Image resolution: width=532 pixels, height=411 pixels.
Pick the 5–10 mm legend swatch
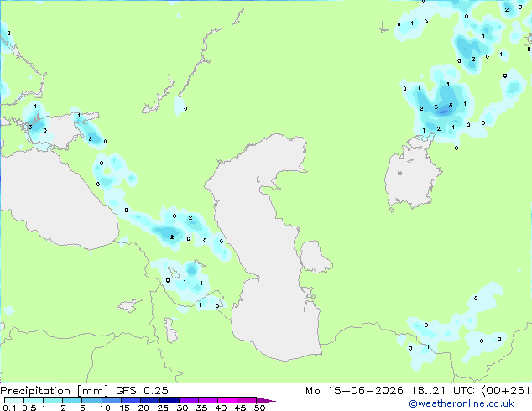[92, 400]
